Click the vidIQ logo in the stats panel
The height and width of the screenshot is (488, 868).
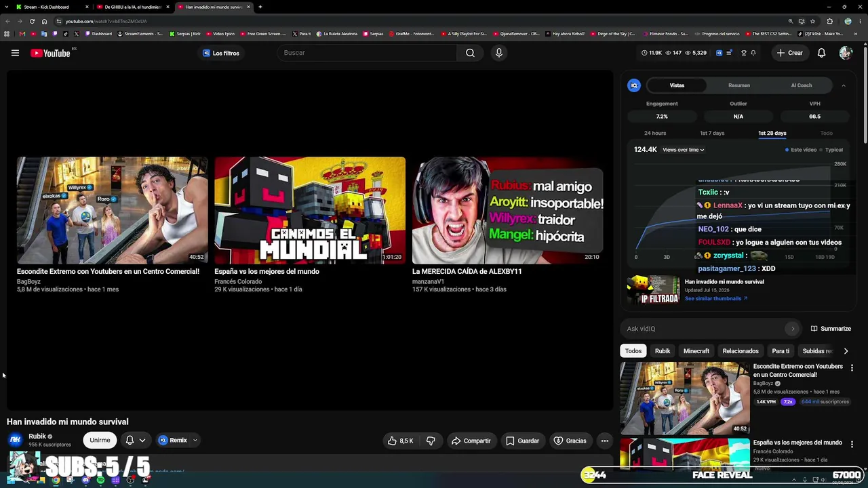click(634, 85)
